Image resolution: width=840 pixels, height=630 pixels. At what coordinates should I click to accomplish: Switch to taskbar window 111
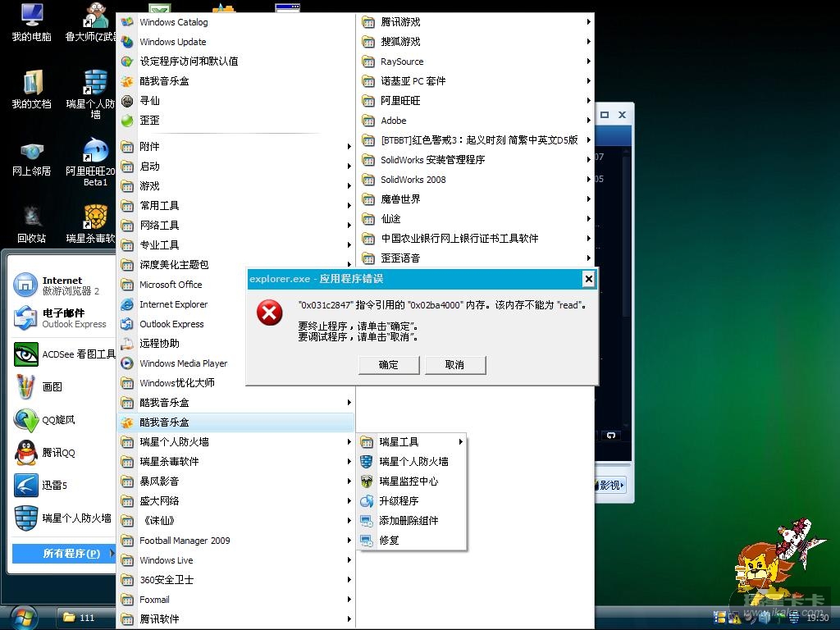85,618
